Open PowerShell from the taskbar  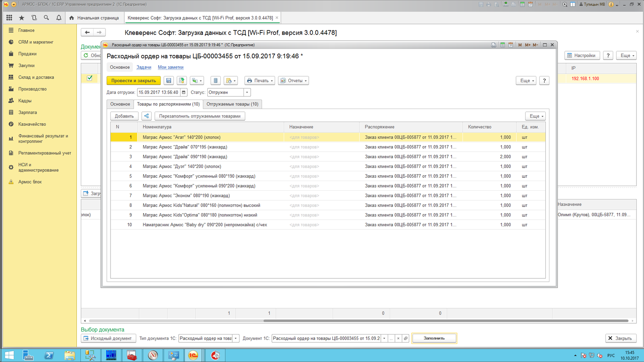pyautogui.click(x=49, y=355)
